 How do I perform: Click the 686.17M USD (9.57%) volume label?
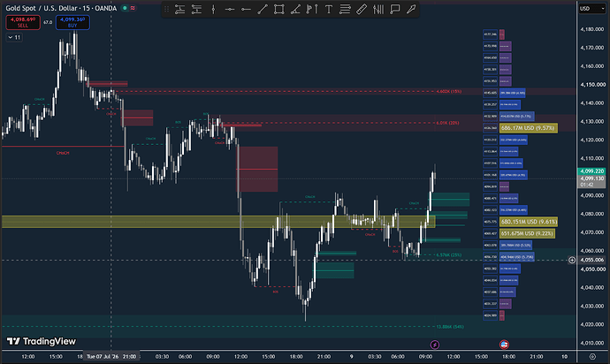[529, 128]
